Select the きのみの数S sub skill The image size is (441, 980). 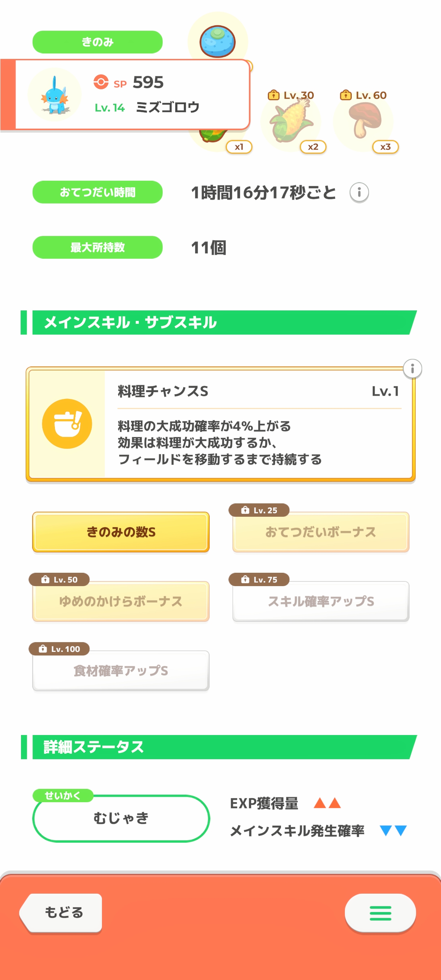[x=121, y=532]
